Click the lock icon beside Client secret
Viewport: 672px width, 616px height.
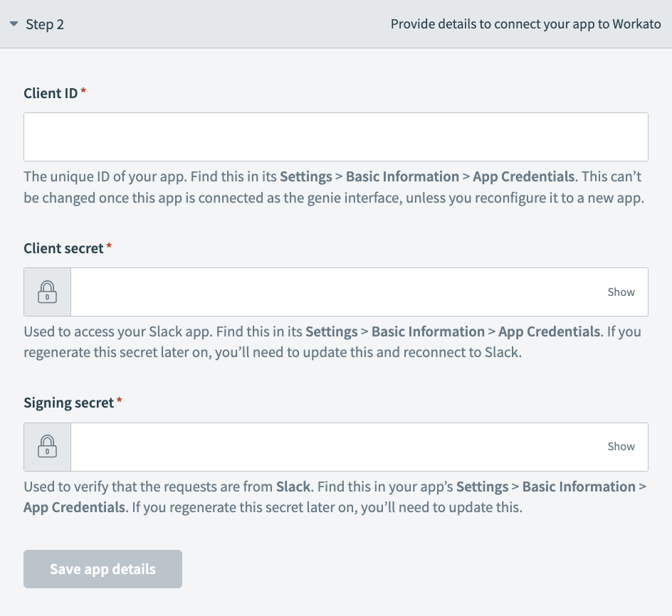pos(47,292)
